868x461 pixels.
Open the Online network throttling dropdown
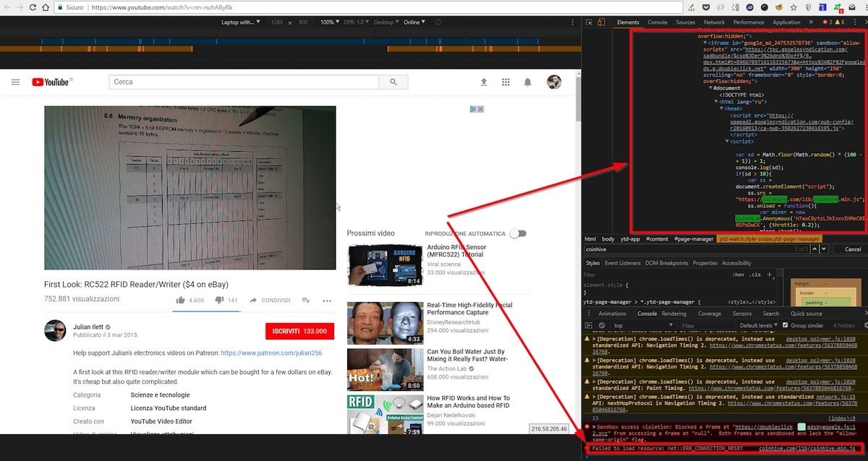414,22
